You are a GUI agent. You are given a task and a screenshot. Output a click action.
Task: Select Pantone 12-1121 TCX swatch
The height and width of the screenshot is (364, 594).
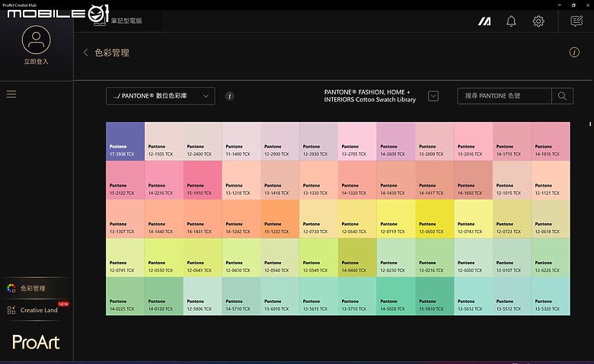tap(551, 180)
